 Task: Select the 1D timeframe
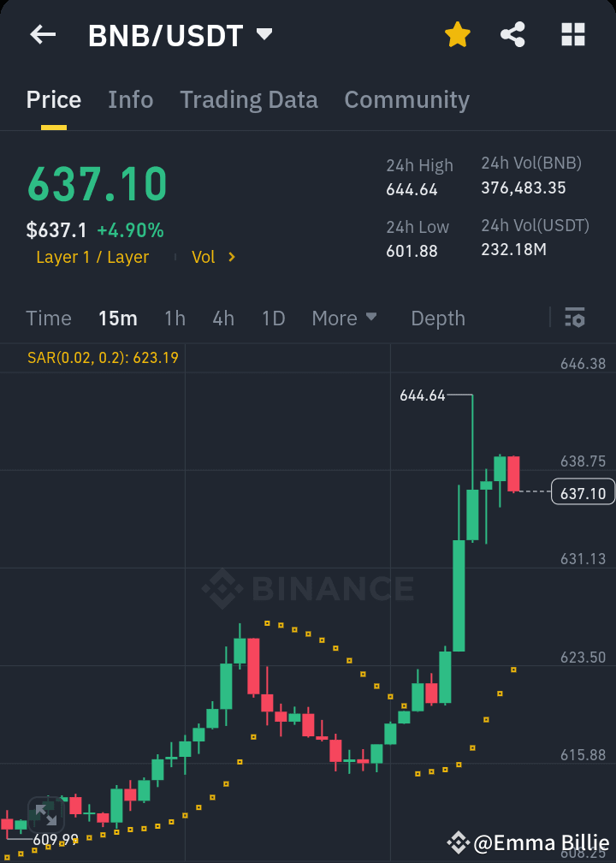point(274,318)
